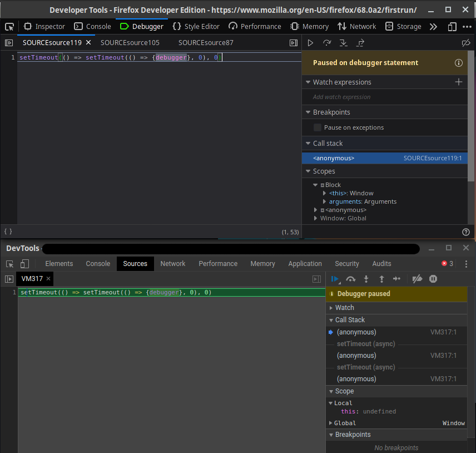Click the Firefox debugger Resume button
The image size is (476, 453).
pyautogui.click(x=311, y=43)
